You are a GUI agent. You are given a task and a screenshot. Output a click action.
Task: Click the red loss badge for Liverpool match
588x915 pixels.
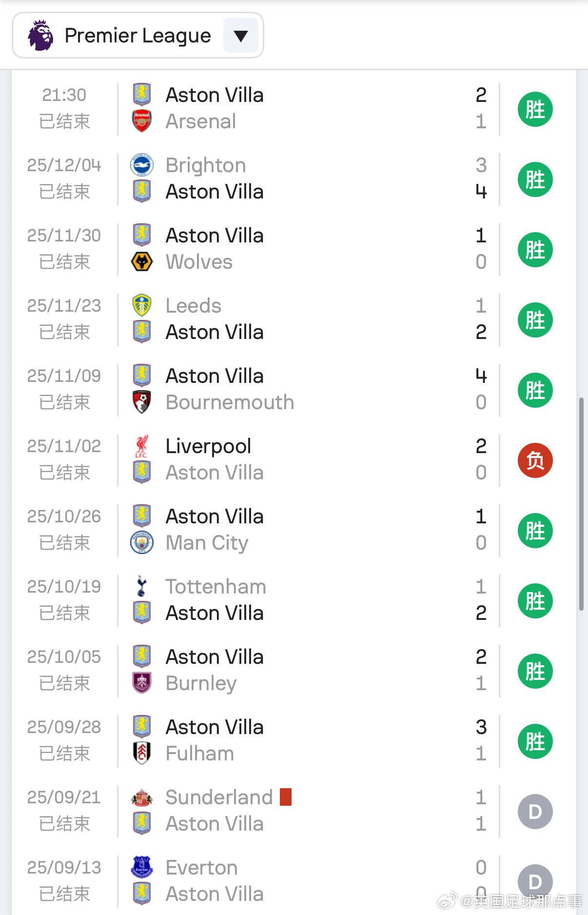[x=535, y=460]
